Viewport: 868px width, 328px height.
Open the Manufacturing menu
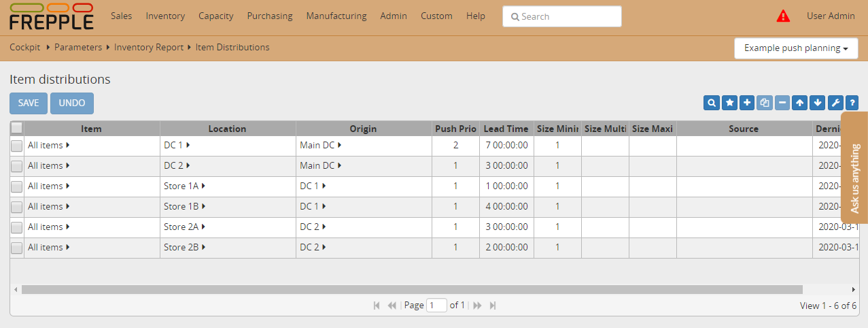coord(336,16)
